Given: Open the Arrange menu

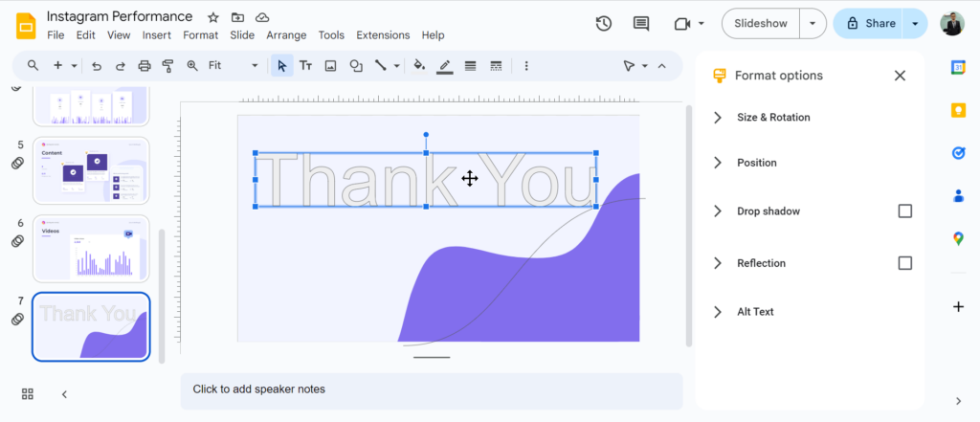Looking at the screenshot, I should click(286, 35).
